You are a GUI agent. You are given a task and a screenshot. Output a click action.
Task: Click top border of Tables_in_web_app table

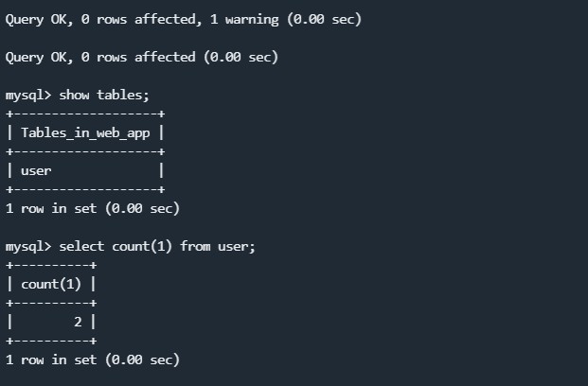85,114
